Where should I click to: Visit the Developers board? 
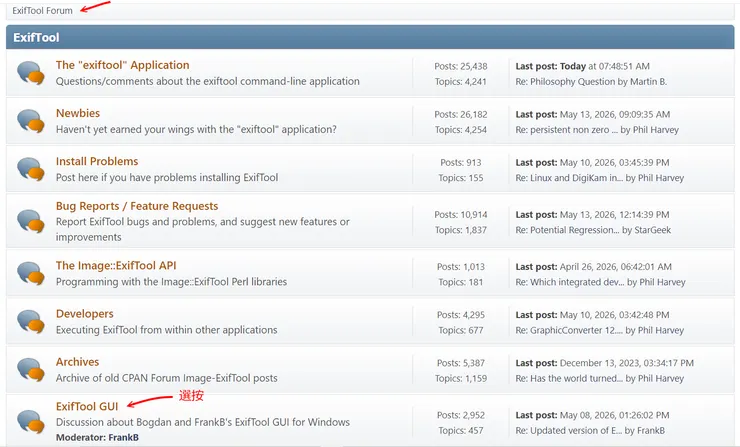pos(84,314)
